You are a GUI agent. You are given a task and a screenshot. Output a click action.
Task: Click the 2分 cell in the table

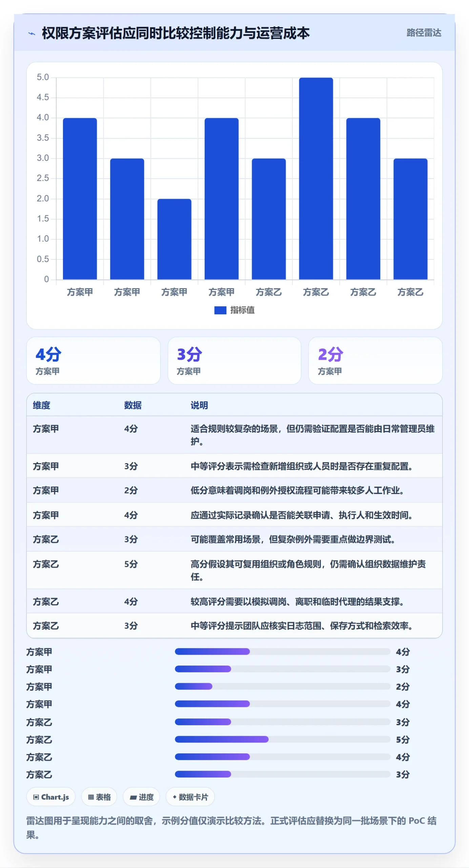pos(131,491)
